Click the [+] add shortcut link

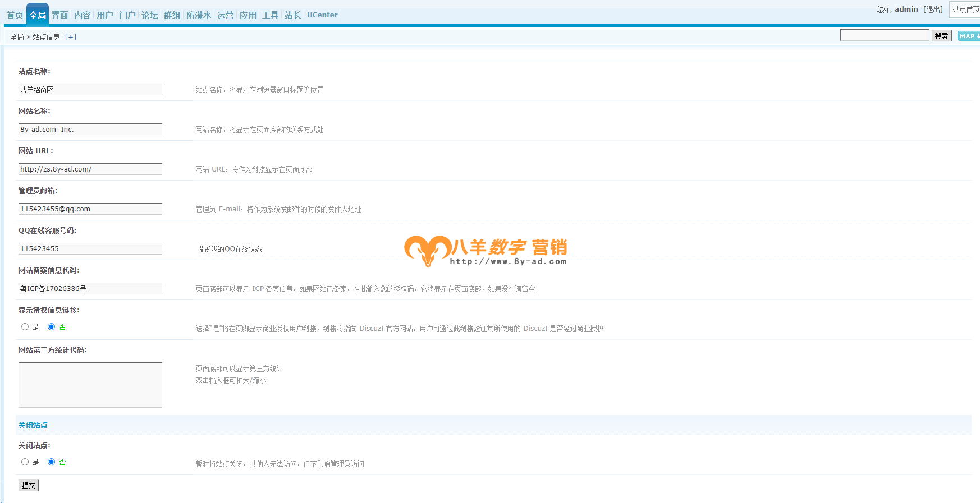tap(71, 37)
